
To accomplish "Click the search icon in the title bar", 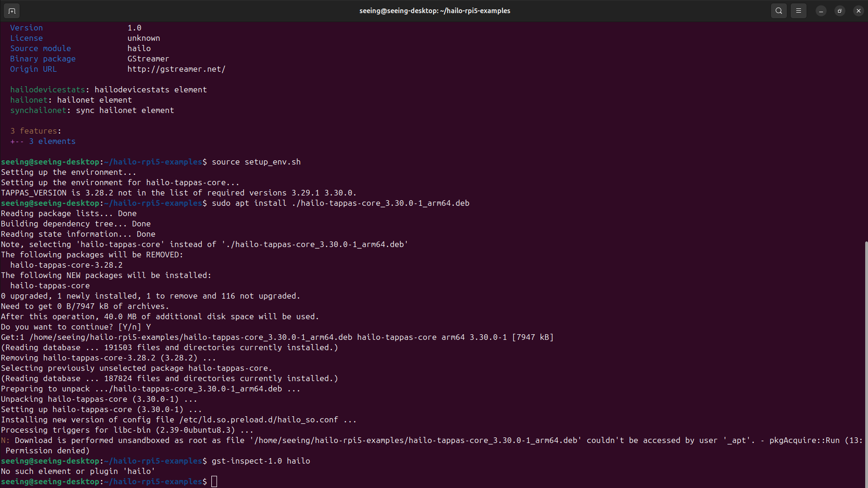I will click(778, 11).
